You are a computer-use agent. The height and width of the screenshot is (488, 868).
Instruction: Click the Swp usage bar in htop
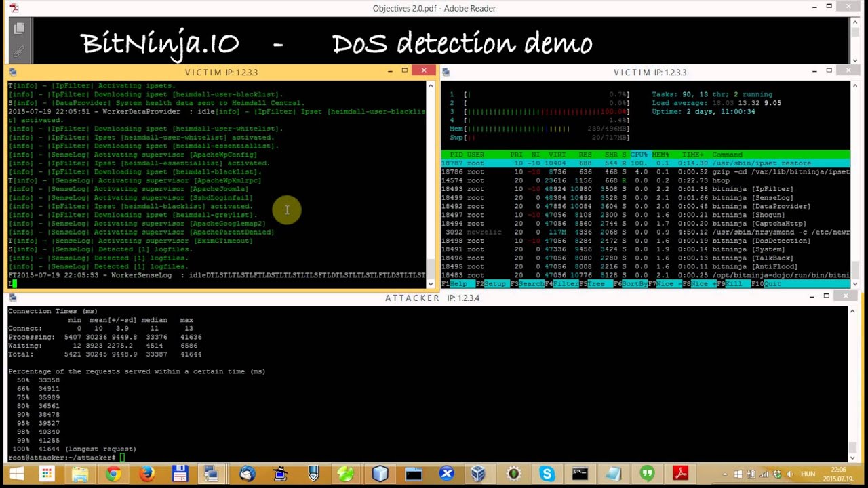pos(539,138)
